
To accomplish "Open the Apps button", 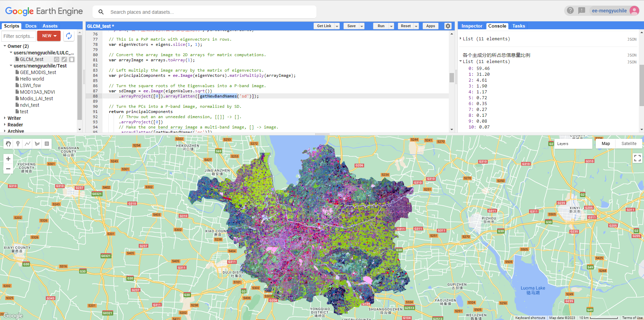I will point(431,26).
